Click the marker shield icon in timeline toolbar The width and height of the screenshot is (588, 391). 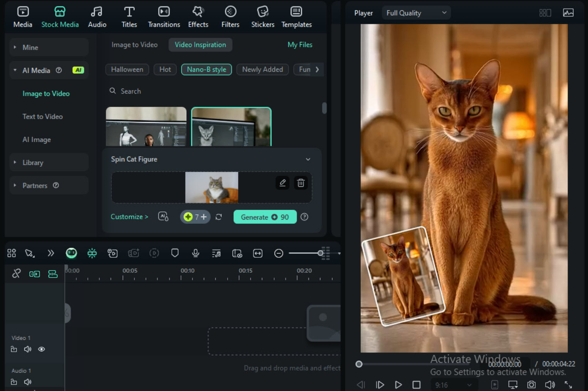(x=175, y=253)
